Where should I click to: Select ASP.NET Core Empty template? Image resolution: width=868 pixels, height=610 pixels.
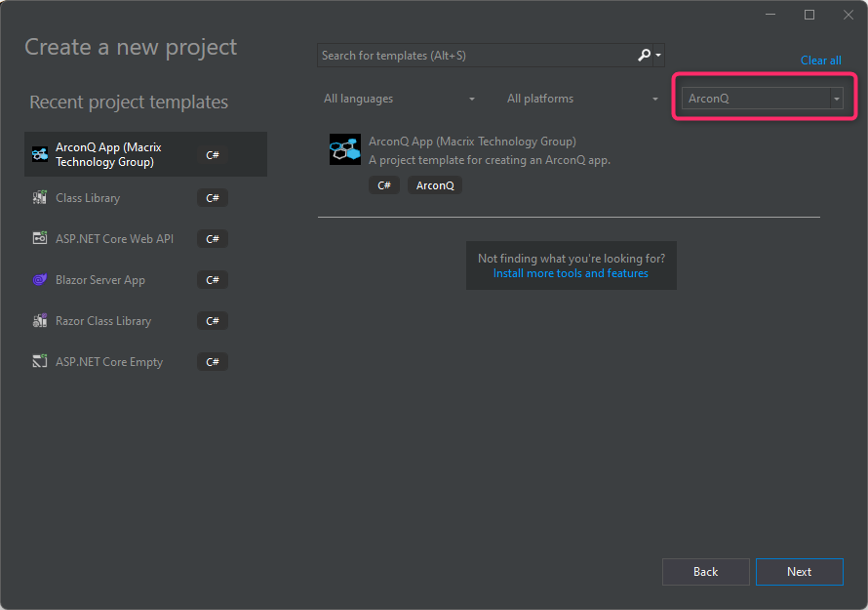pyautogui.click(x=145, y=362)
